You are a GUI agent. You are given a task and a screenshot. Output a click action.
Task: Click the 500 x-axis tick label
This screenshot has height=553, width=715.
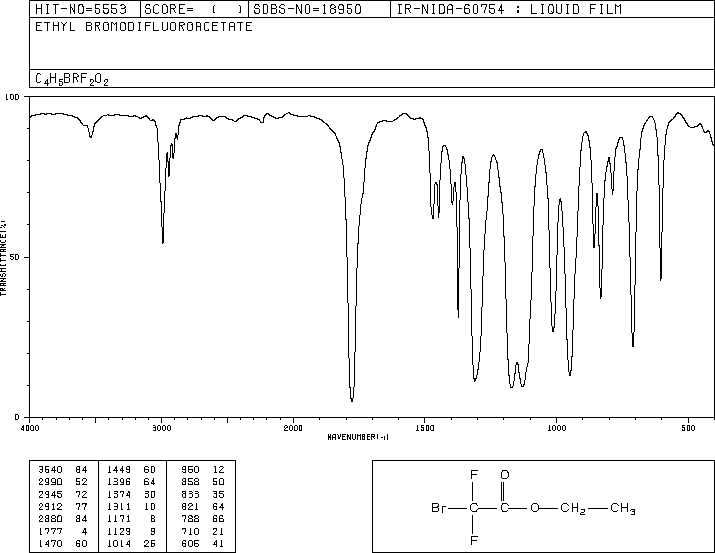pos(688,428)
